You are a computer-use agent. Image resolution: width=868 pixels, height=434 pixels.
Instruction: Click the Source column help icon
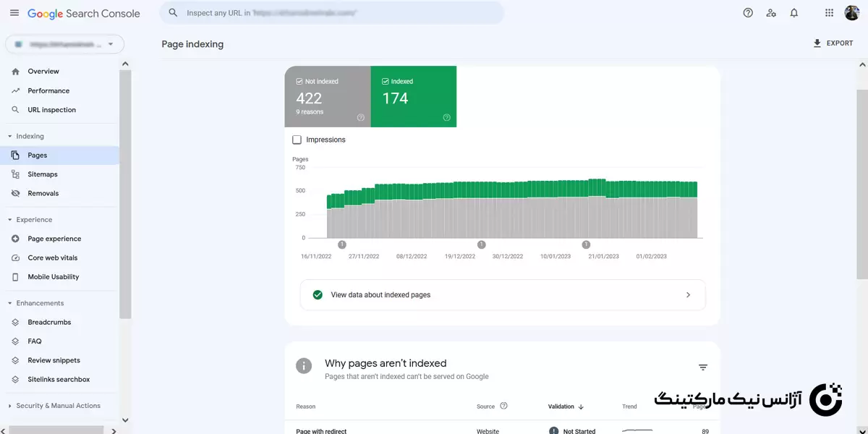(504, 407)
